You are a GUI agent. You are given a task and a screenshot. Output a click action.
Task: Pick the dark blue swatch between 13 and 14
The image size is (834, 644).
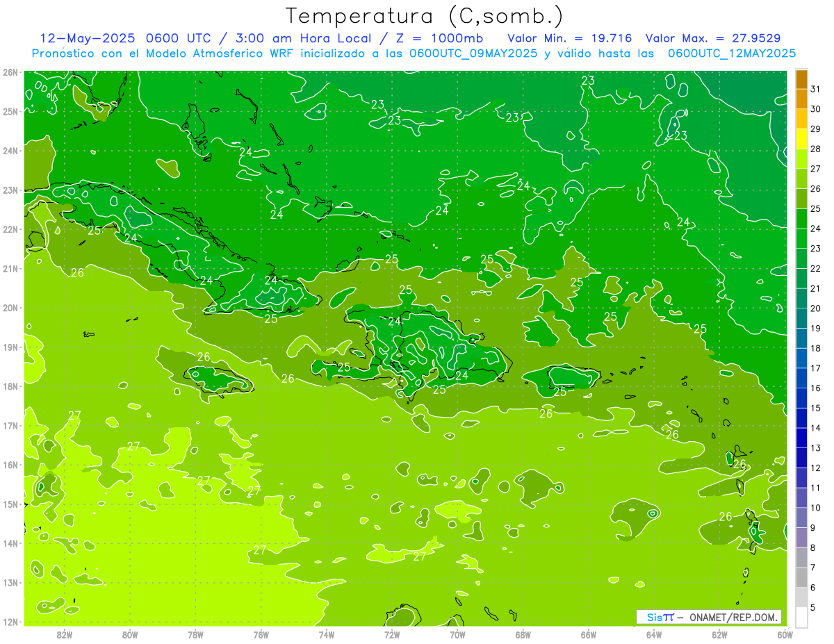802,438
